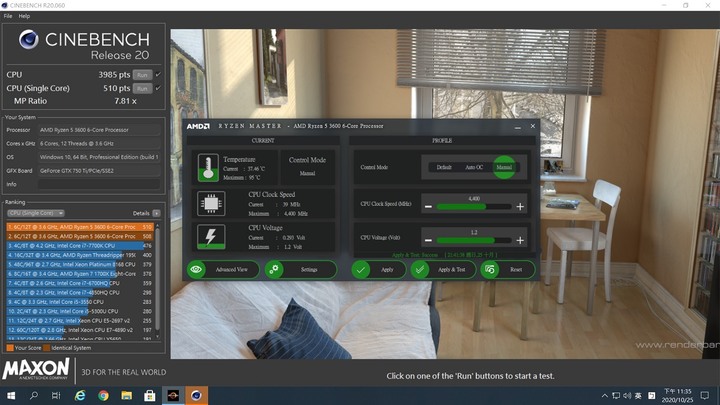Close the Ryzen Master window
Screen dimensions: 720x405
[533, 126]
